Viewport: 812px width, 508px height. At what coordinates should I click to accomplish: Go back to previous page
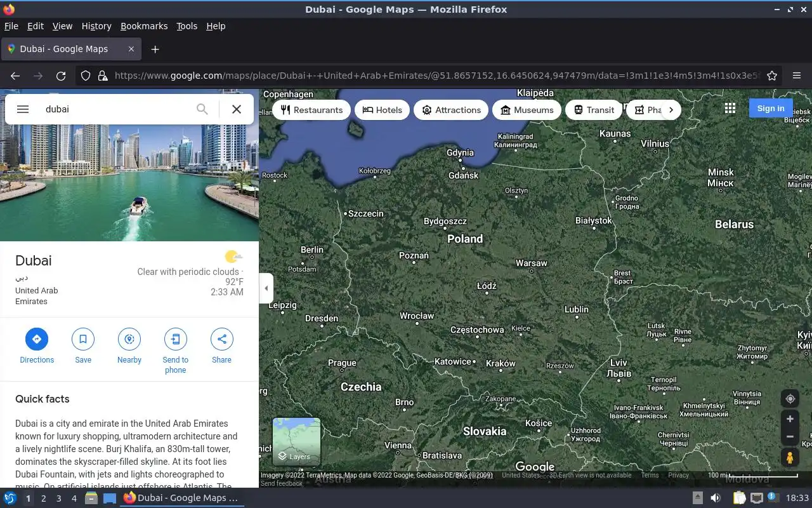15,76
